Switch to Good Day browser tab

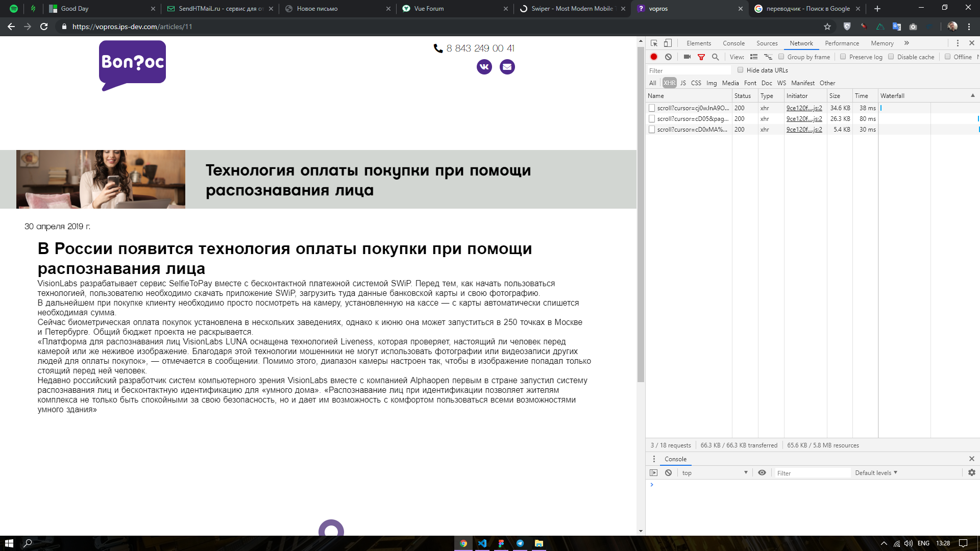102,9
